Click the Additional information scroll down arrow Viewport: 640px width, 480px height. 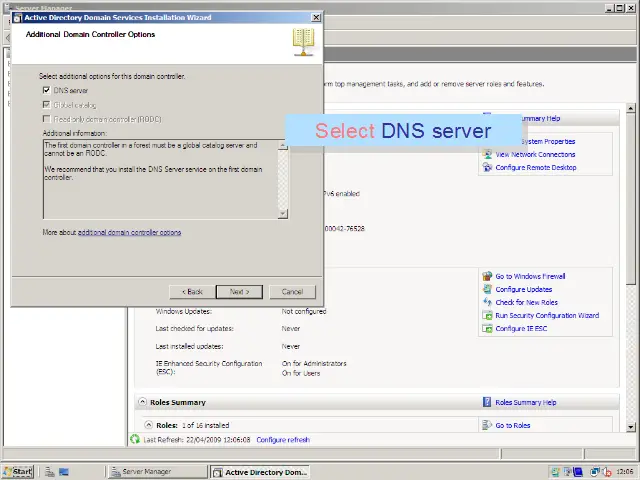pos(282,214)
